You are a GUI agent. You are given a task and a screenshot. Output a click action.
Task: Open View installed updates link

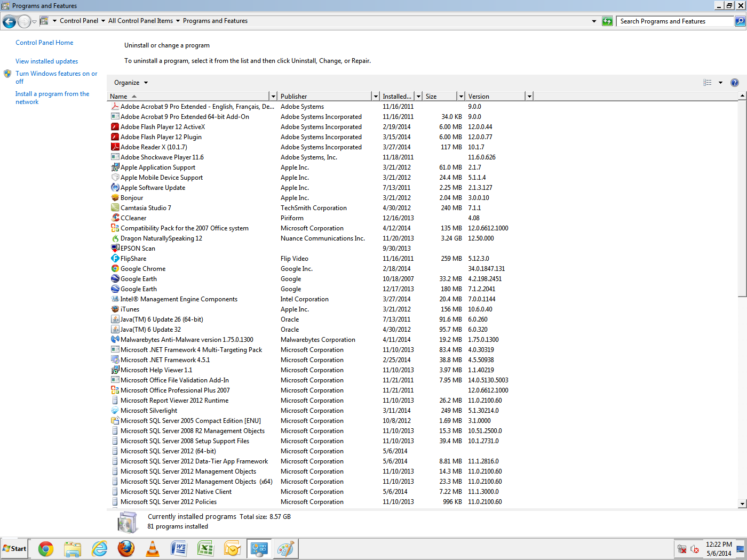pos(46,61)
